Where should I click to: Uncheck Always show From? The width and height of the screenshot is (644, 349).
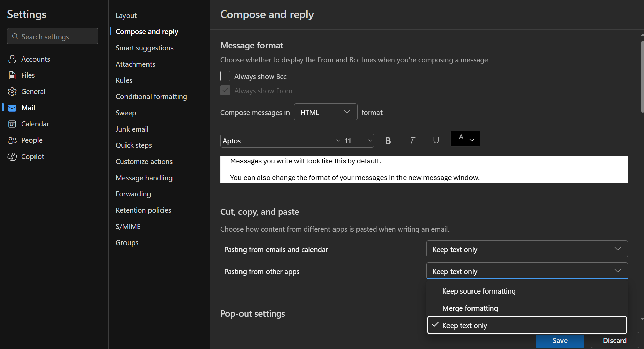click(x=225, y=90)
